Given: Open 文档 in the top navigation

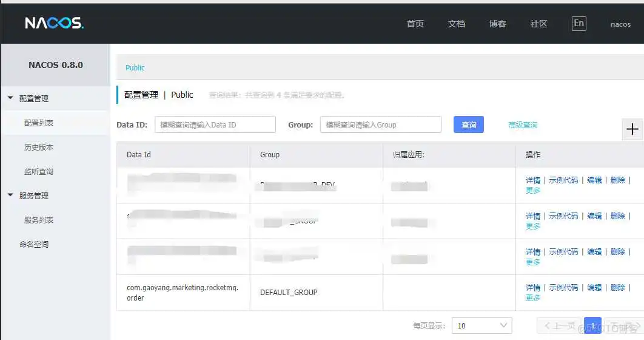Looking at the screenshot, I should click(x=456, y=24).
